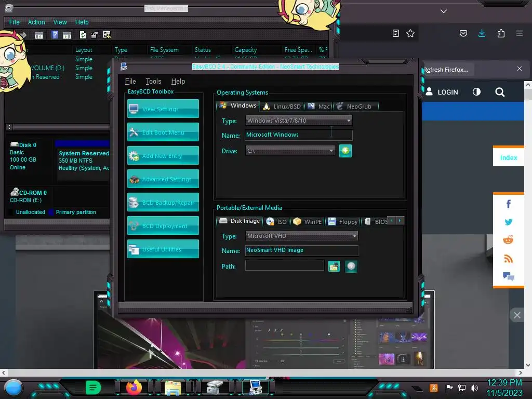Click Disk Management show/hide console tree icon
532x399 pixels.
click(39, 35)
